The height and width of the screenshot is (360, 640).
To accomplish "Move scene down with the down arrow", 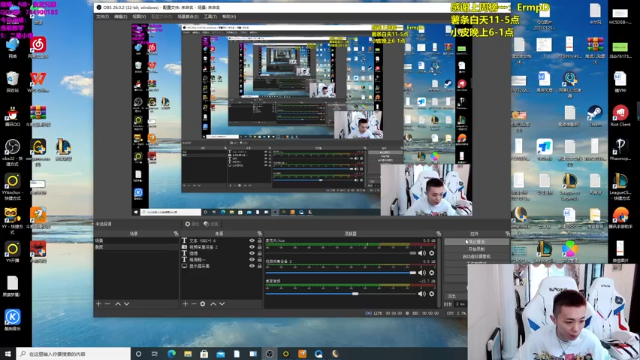I will (127, 304).
